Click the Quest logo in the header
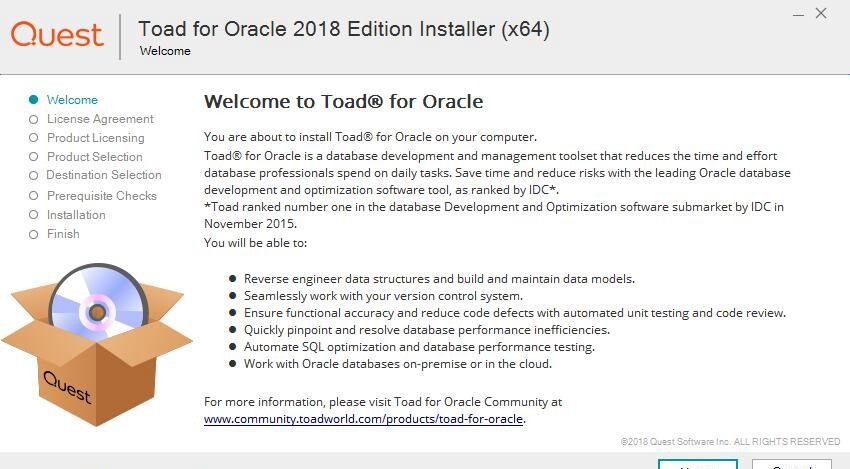Image resolution: width=850 pixels, height=469 pixels. pos(57,35)
